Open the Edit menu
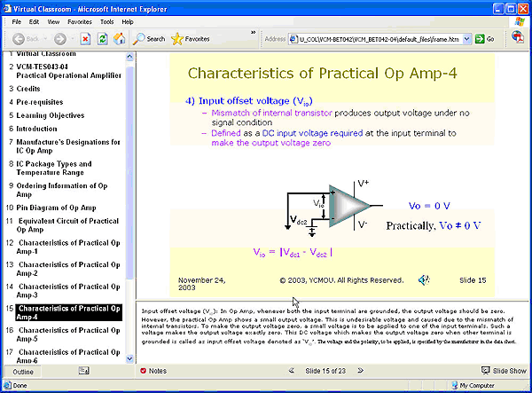 point(34,21)
